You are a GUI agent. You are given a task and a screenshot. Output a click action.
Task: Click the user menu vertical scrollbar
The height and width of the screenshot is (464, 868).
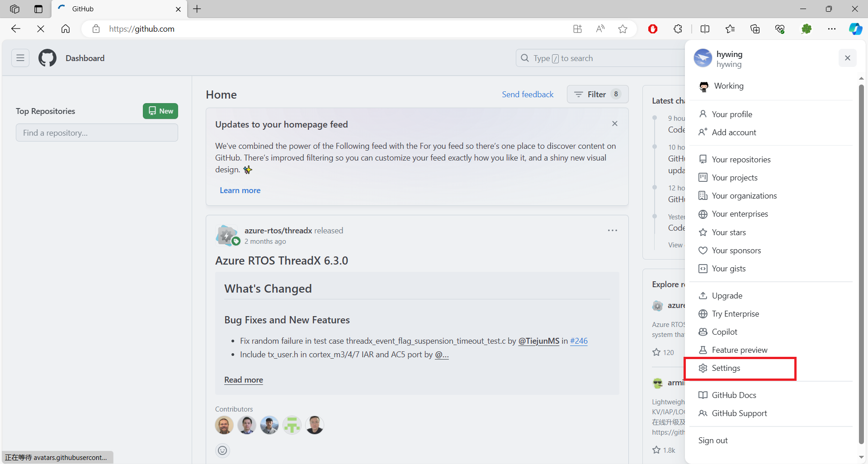pyautogui.click(x=861, y=262)
